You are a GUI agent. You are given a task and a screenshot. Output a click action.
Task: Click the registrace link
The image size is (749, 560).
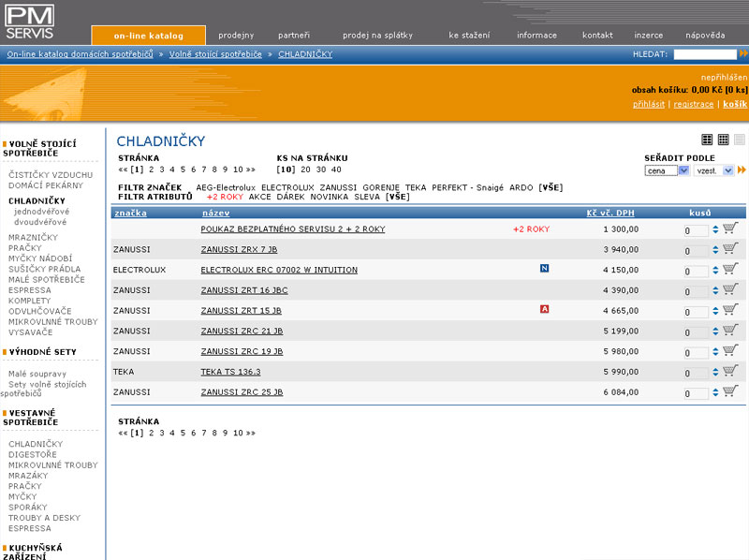[x=694, y=104]
